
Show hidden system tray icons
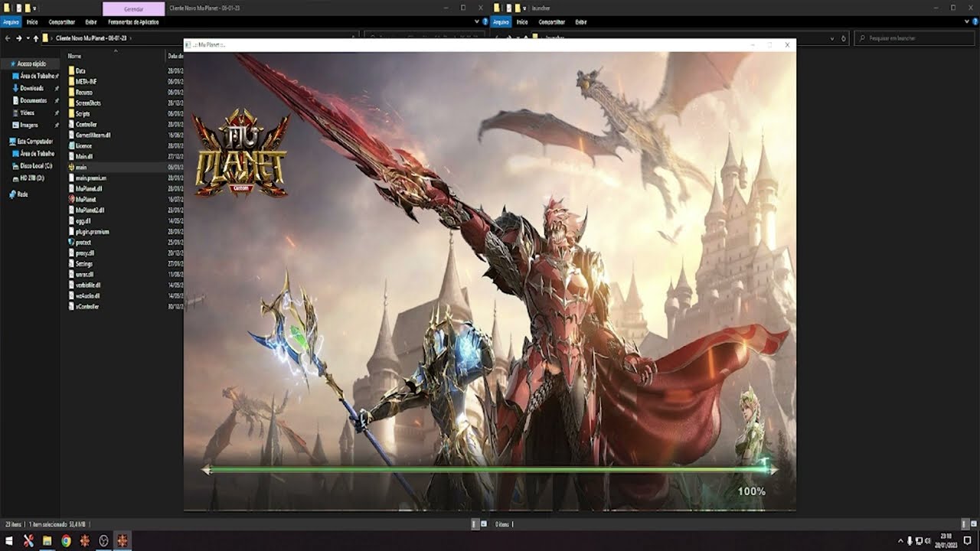tap(901, 540)
